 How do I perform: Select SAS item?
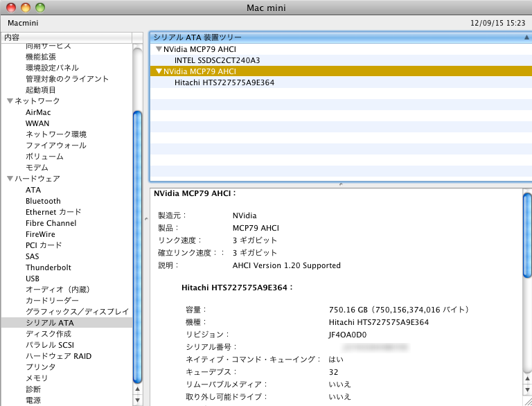pyautogui.click(x=33, y=256)
